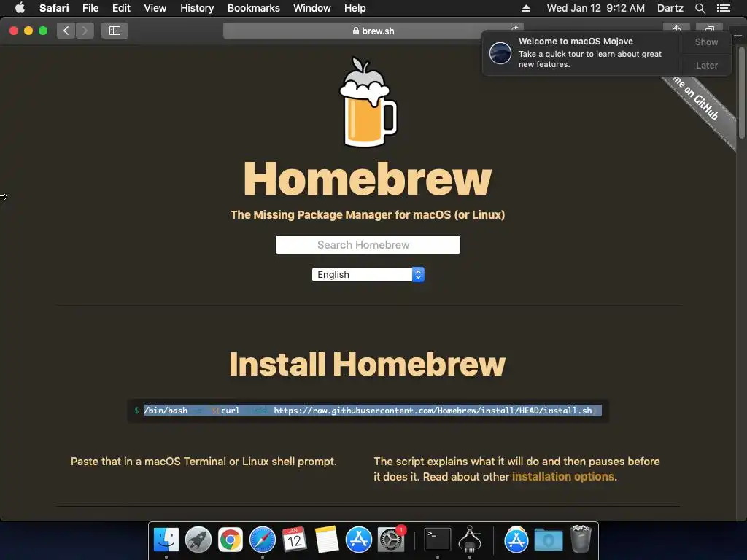Viewport: 747px width, 560px height.
Task: Click the Homebrew beer mug logo
Action: [368, 102]
